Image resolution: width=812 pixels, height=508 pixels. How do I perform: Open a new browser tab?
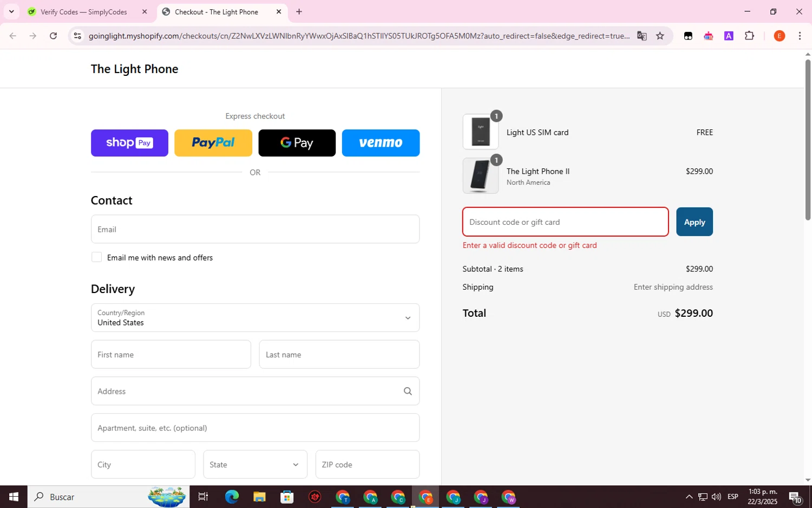[299, 12]
